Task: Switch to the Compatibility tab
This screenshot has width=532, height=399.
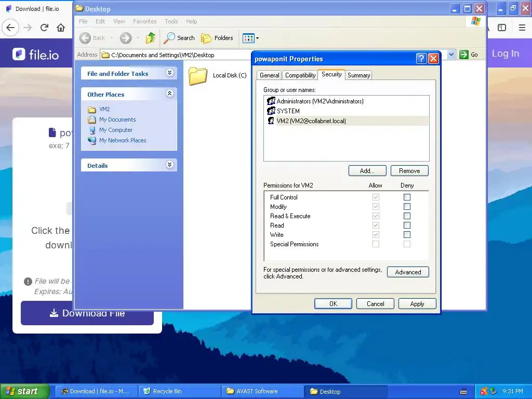Action: 300,75
